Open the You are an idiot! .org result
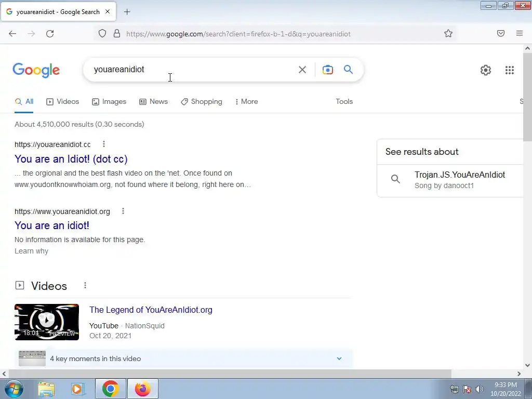This screenshot has height=399, width=532. (52, 225)
